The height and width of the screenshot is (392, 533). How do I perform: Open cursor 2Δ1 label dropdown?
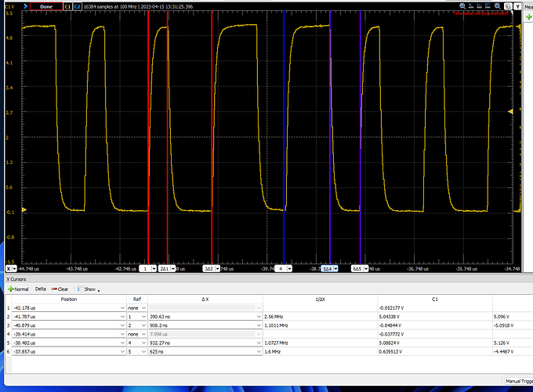click(173, 269)
